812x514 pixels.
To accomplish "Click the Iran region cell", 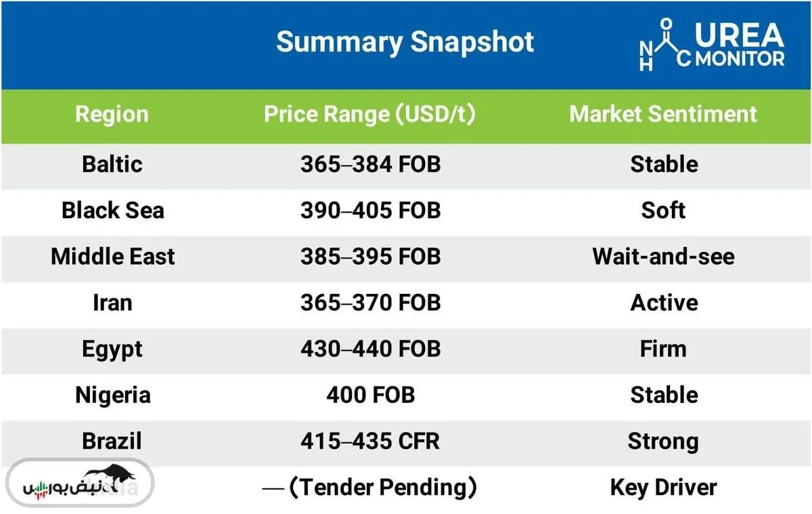I will pos(112,302).
